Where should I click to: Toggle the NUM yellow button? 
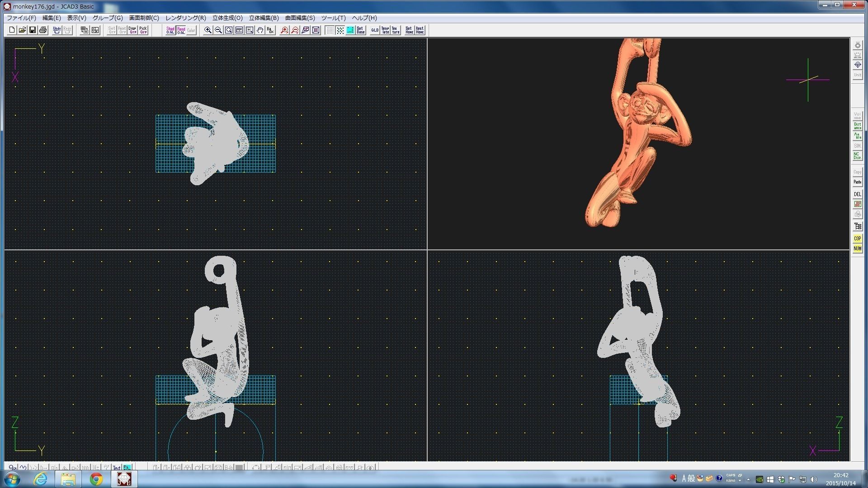pos(857,249)
